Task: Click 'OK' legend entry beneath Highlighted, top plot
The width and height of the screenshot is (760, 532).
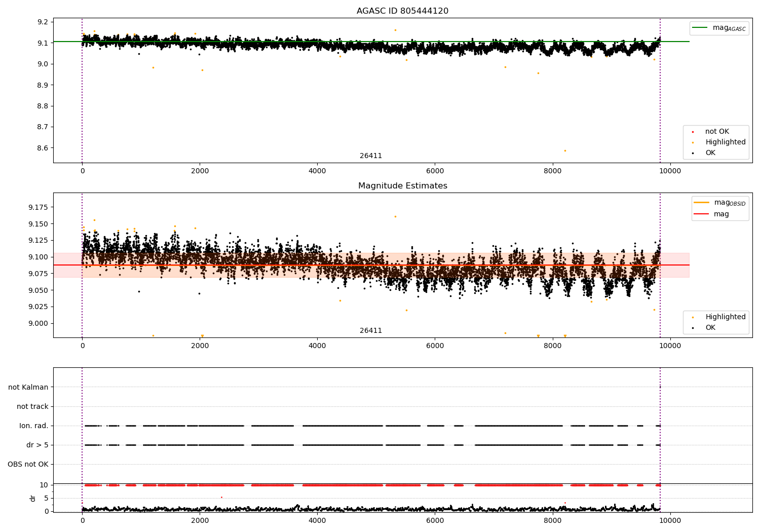Action: (710, 153)
